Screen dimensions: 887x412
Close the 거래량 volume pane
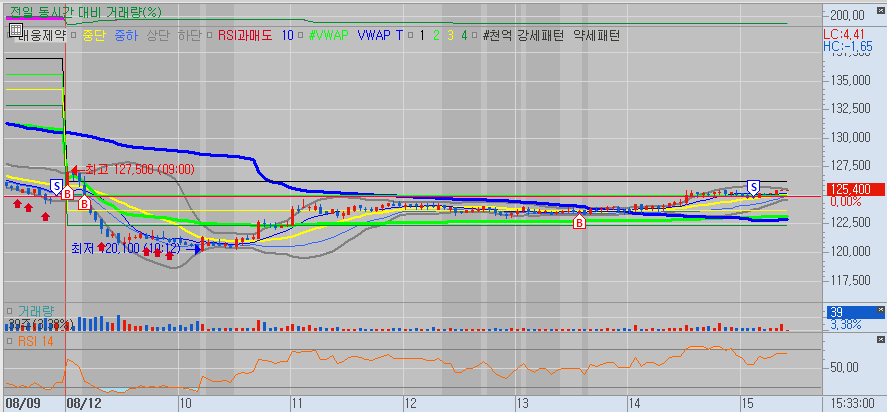(880, 310)
